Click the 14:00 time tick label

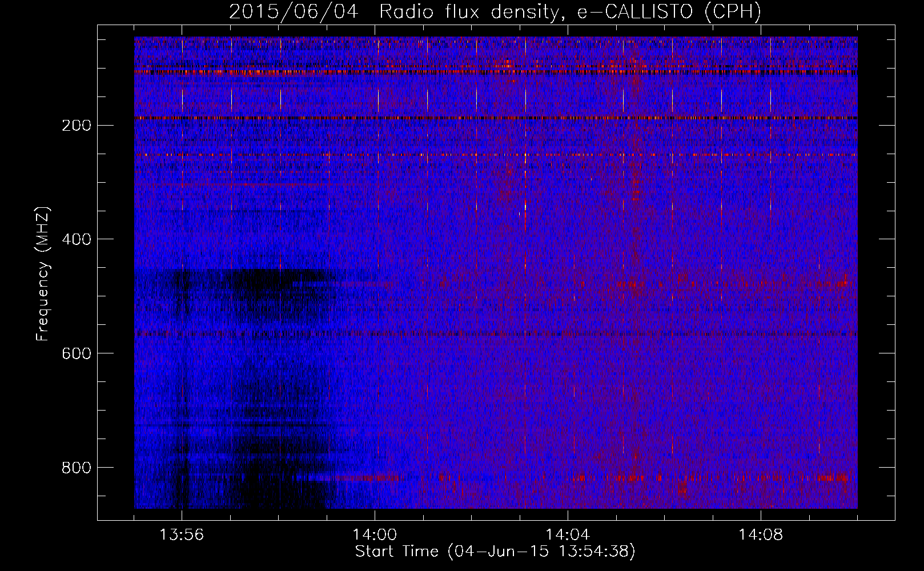click(x=375, y=535)
